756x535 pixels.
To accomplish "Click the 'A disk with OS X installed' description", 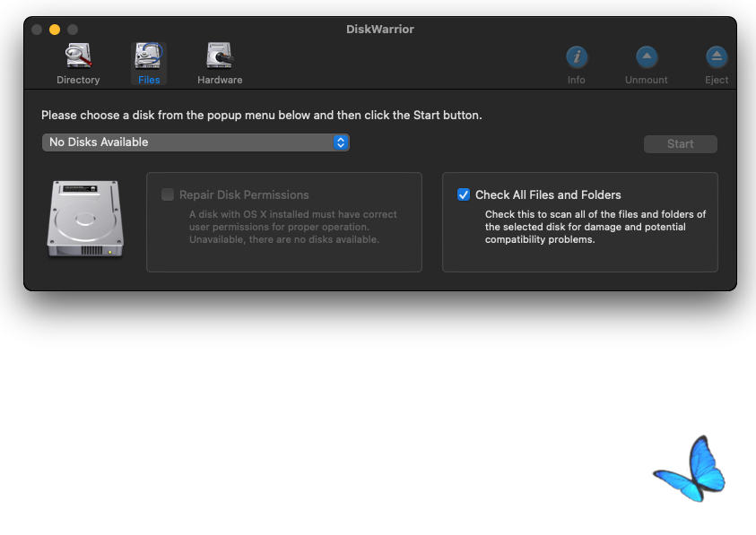I will [x=293, y=227].
